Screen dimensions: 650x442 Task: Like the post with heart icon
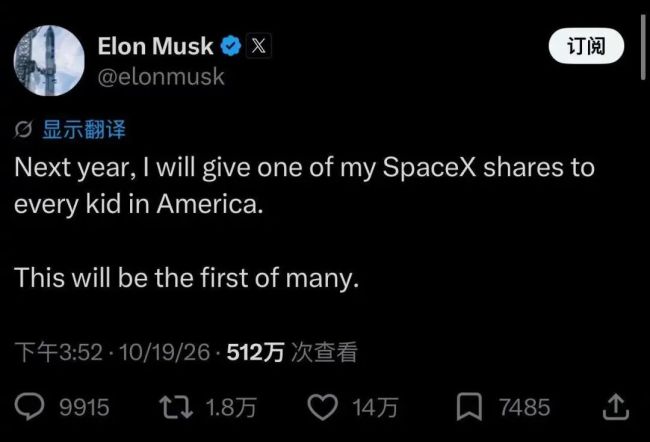coord(323,407)
